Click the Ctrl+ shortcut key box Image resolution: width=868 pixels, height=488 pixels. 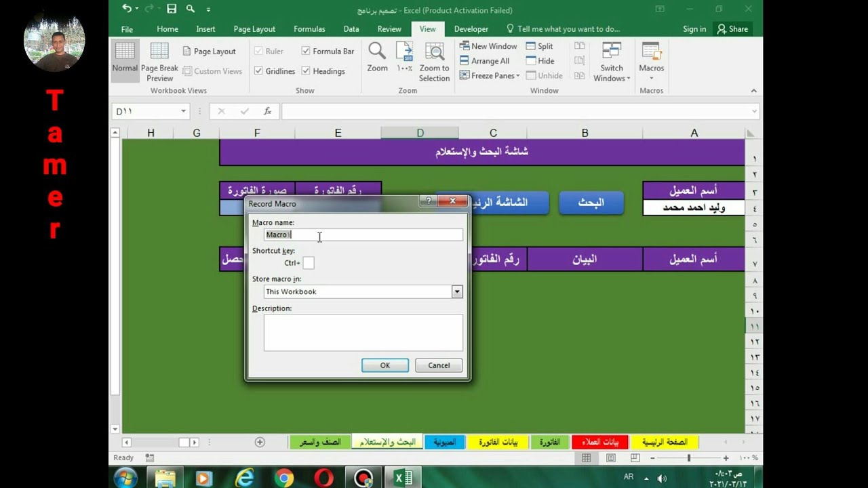309,263
